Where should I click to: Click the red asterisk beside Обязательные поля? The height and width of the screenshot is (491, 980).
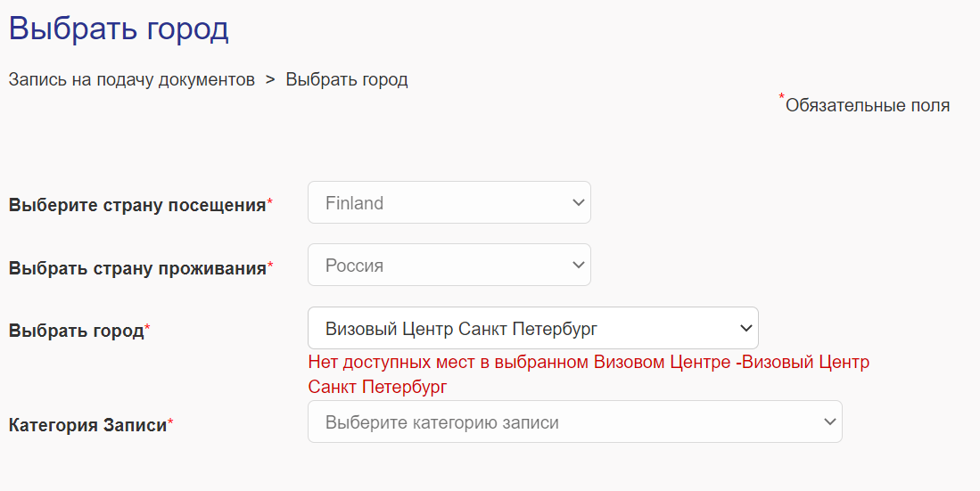(782, 97)
